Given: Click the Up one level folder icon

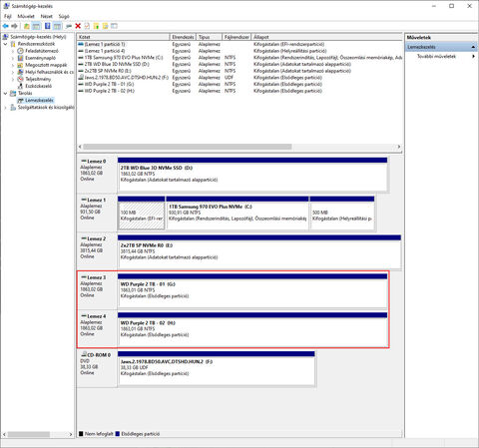Looking at the screenshot, I should point(27,26).
